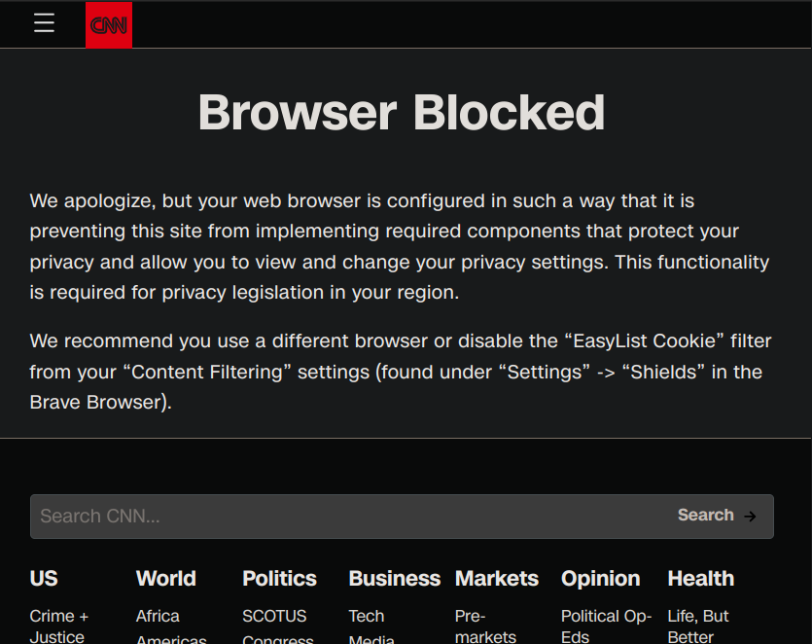Click the CNN logo

[109, 25]
